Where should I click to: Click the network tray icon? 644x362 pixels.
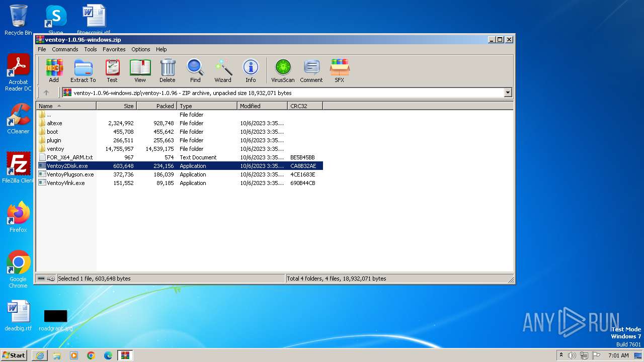pyautogui.click(x=584, y=355)
